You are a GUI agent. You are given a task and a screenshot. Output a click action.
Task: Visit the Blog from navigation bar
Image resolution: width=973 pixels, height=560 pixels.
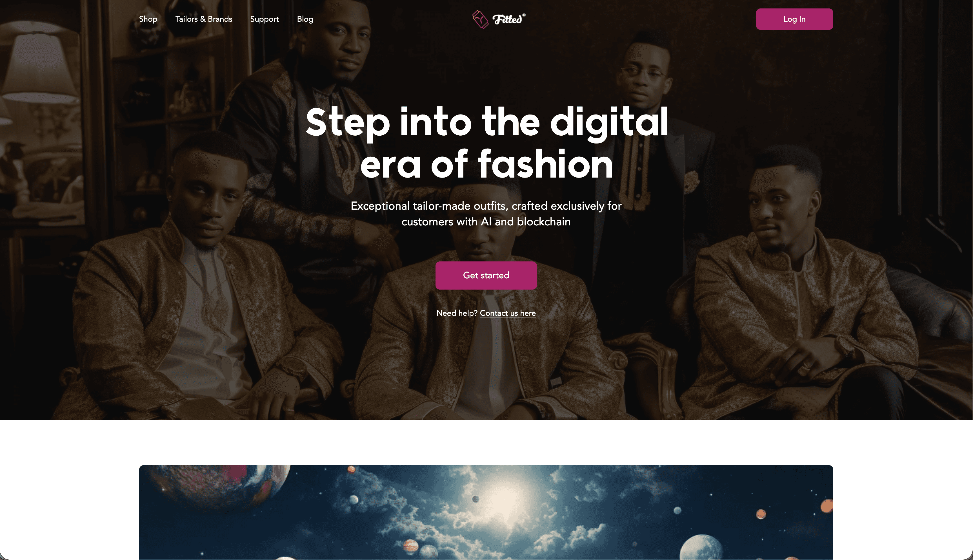pyautogui.click(x=305, y=19)
